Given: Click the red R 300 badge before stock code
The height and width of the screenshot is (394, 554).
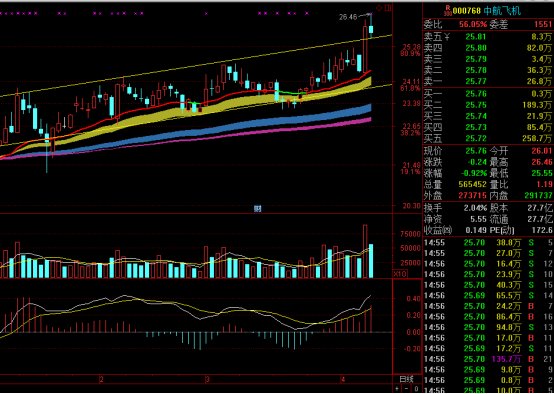Looking at the screenshot, I should coord(448,10).
